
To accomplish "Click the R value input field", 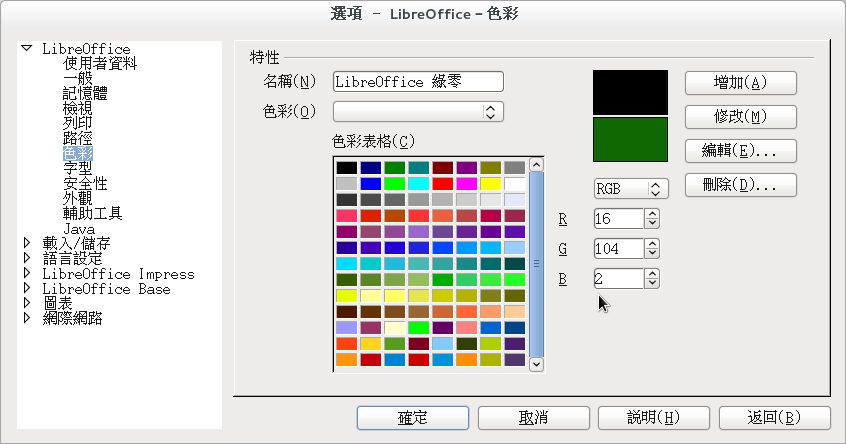I will (619, 218).
